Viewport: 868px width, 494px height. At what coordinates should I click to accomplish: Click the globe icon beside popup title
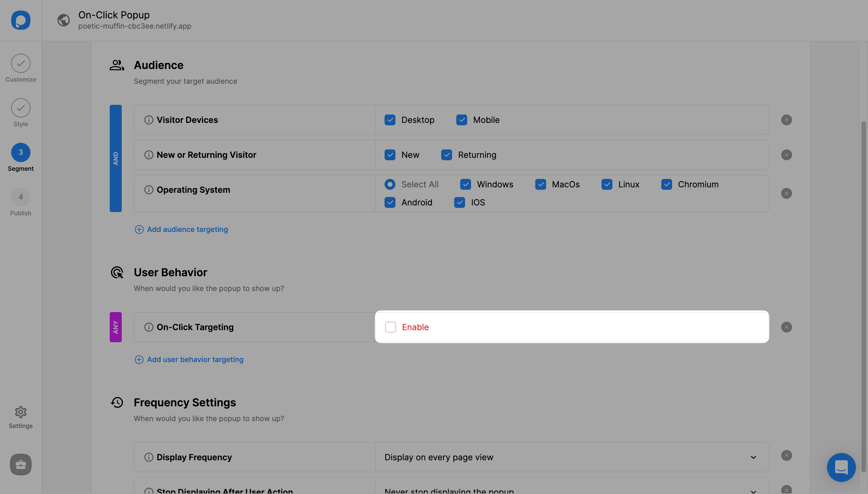(64, 20)
